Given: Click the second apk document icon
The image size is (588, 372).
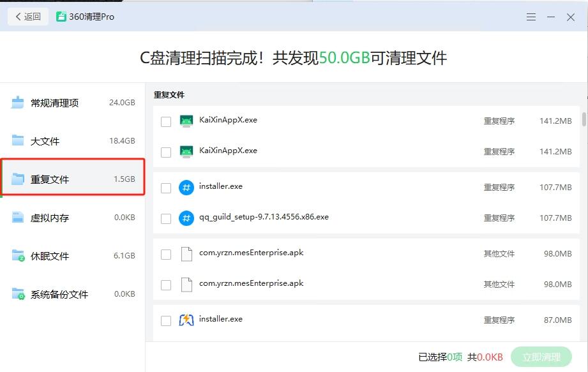Looking at the screenshot, I should pos(186,285).
